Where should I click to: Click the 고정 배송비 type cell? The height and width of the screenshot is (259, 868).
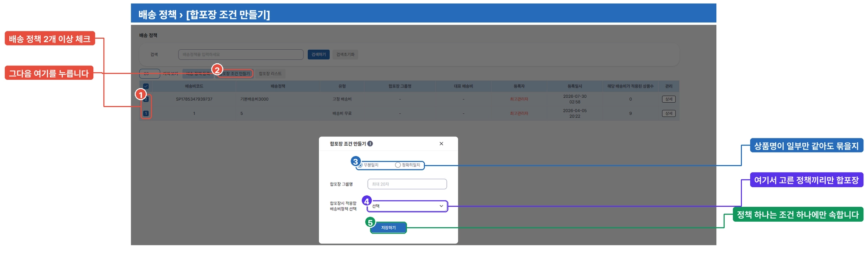(342, 99)
